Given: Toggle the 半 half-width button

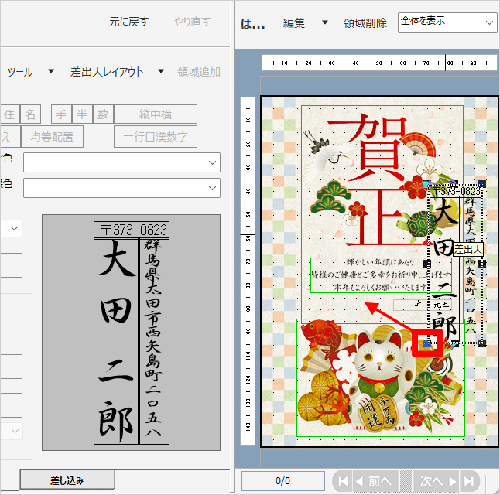Looking at the screenshot, I should pos(82,114).
